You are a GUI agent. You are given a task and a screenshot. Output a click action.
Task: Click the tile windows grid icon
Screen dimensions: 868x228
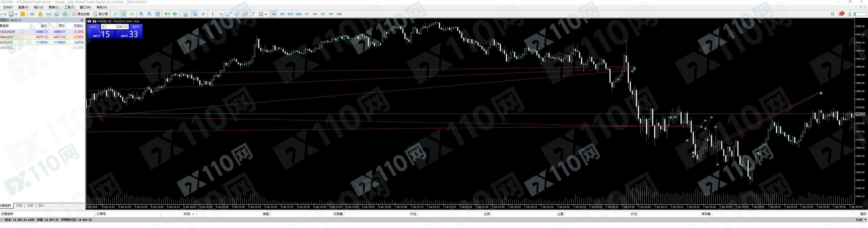tap(158, 14)
